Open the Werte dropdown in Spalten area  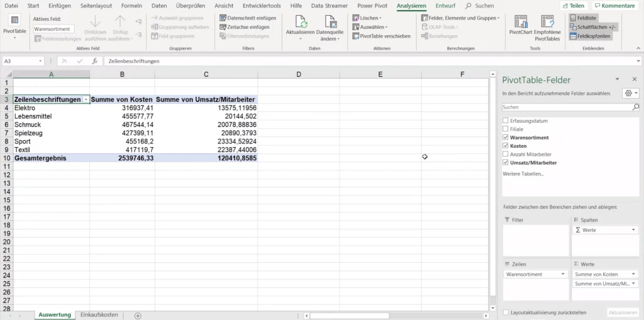(x=633, y=230)
